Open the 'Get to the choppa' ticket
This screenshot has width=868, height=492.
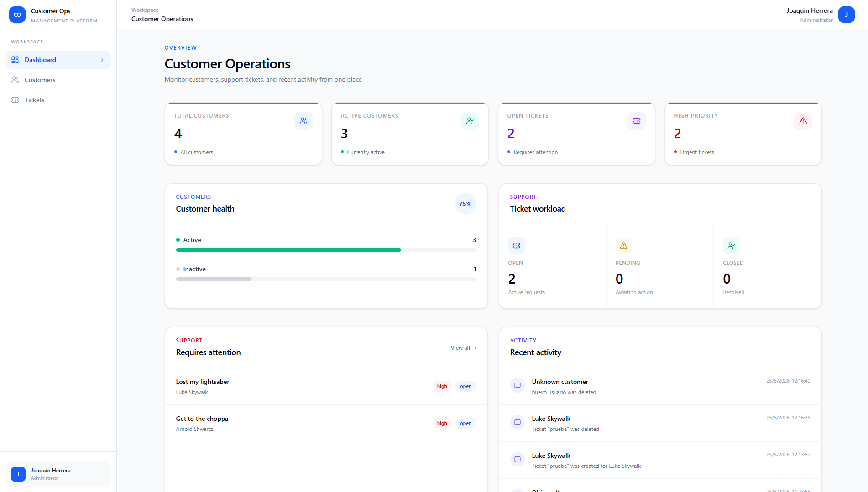pos(326,423)
